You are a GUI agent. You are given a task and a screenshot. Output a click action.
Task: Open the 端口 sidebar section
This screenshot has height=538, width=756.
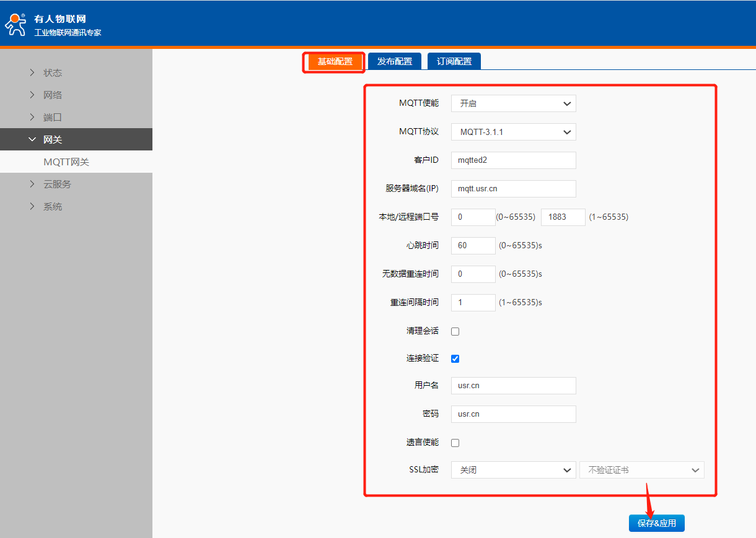click(53, 117)
